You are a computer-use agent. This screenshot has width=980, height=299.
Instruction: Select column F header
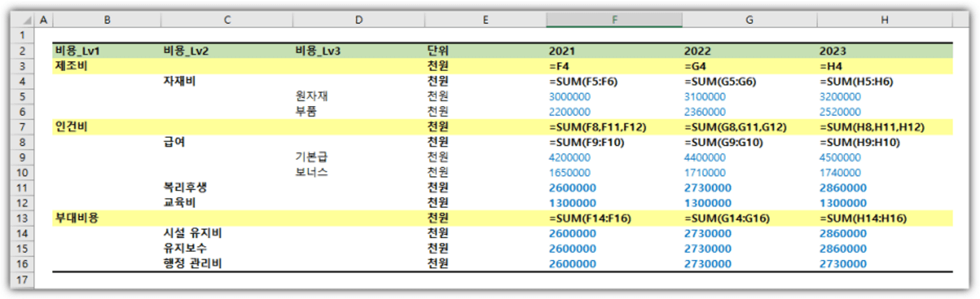(614, 20)
